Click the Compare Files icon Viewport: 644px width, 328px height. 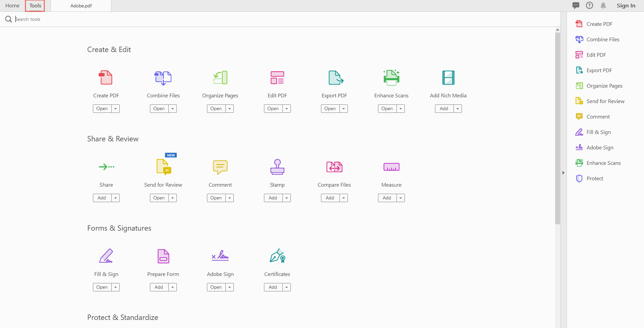coord(334,167)
